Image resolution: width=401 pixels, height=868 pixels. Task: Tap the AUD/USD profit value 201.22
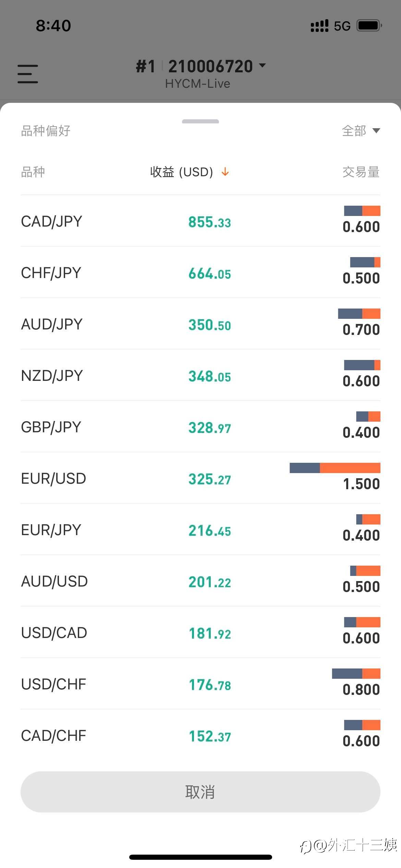tap(210, 582)
